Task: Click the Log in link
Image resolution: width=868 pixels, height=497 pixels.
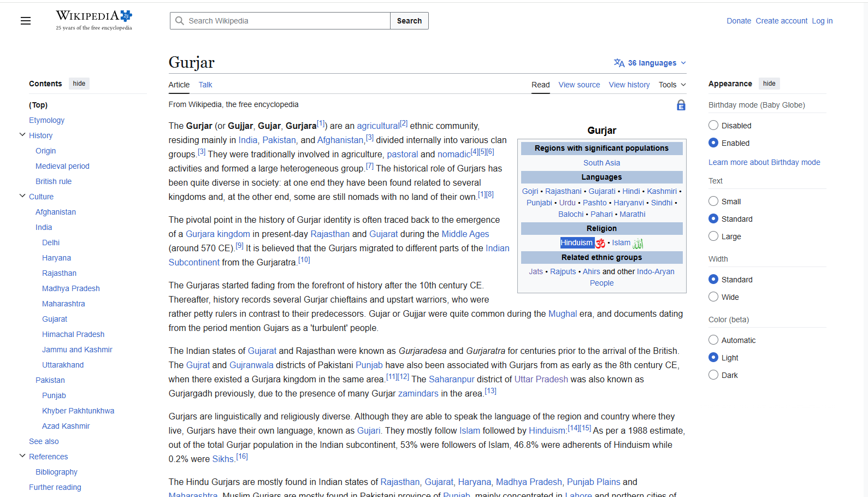Action: click(822, 21)
